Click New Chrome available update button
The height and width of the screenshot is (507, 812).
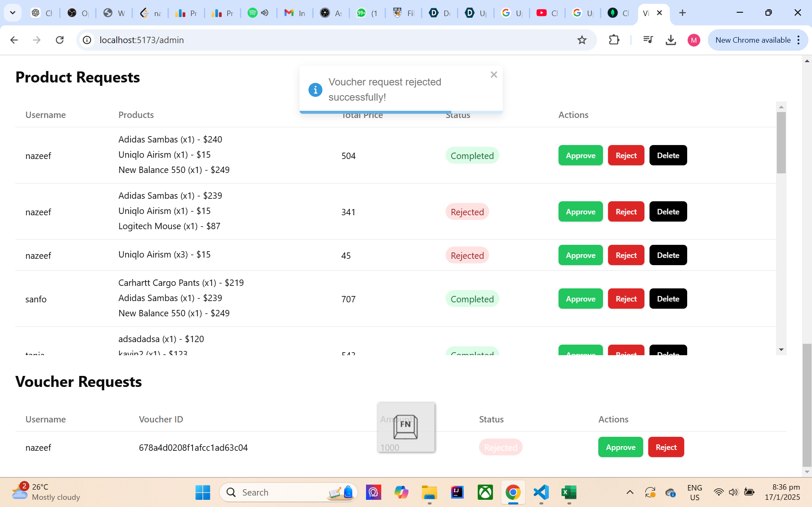(x=753, y=40)
